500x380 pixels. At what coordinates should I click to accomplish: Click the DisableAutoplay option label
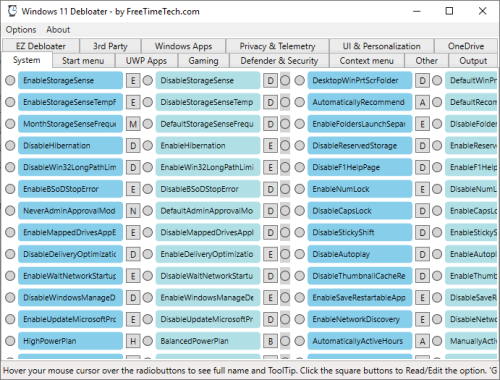(x=360, y=254)
